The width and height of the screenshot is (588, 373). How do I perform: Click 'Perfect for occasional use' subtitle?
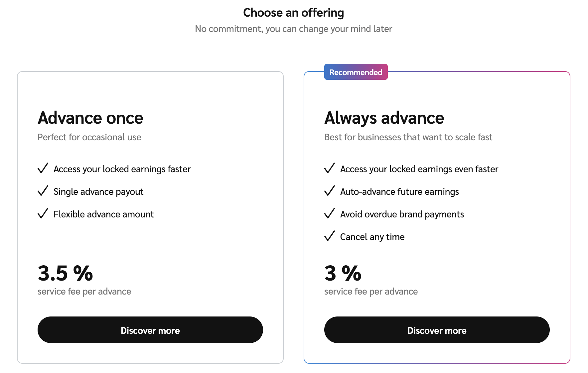tap(89, 137)
